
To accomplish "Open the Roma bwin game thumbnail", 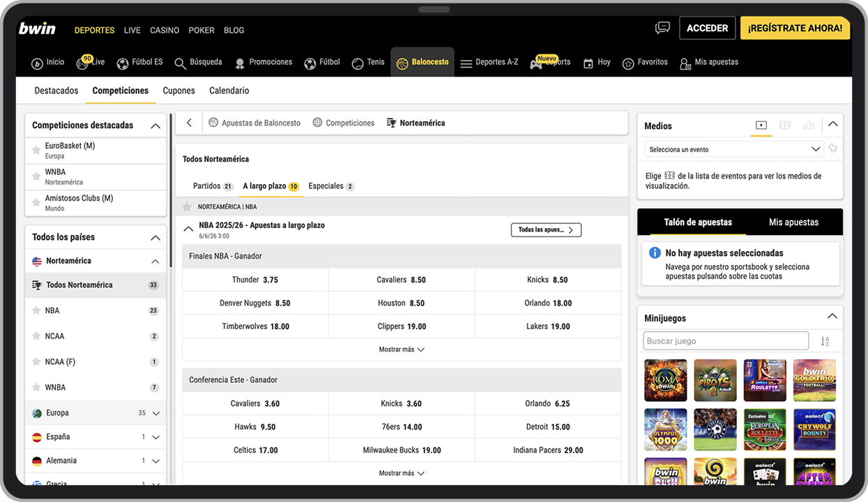I will (666, 380).
